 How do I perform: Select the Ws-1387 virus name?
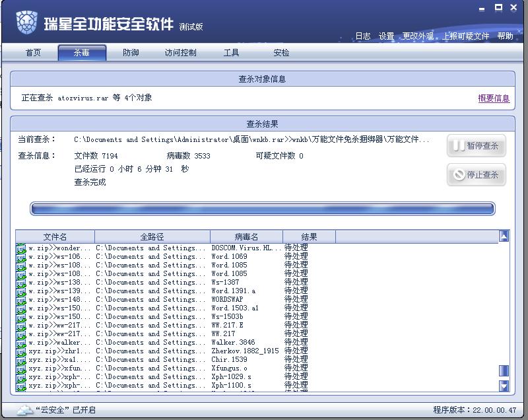(225, 282)
